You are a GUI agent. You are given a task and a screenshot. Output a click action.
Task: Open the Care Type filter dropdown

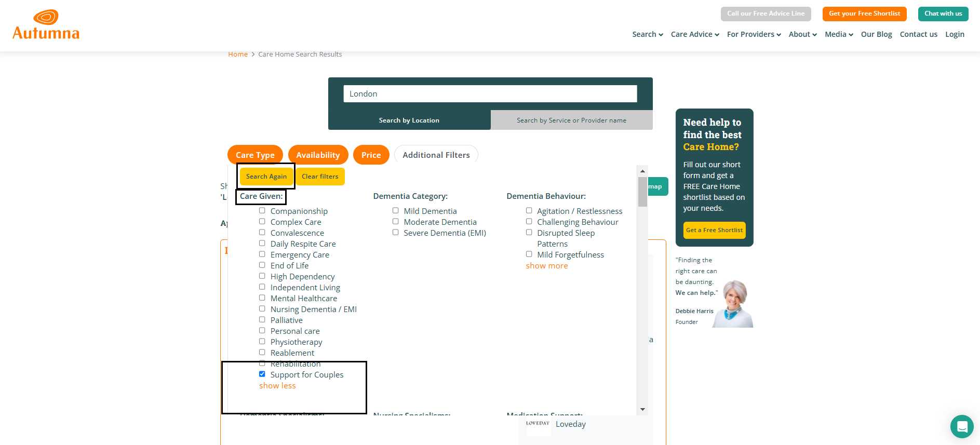(x=255, y=155)
